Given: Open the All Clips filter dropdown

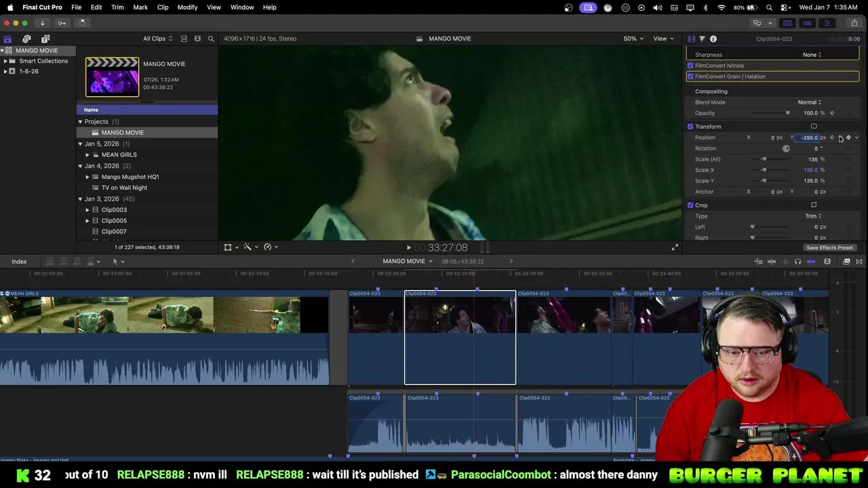Looking at the screenshot, I should tap(157, 39).
